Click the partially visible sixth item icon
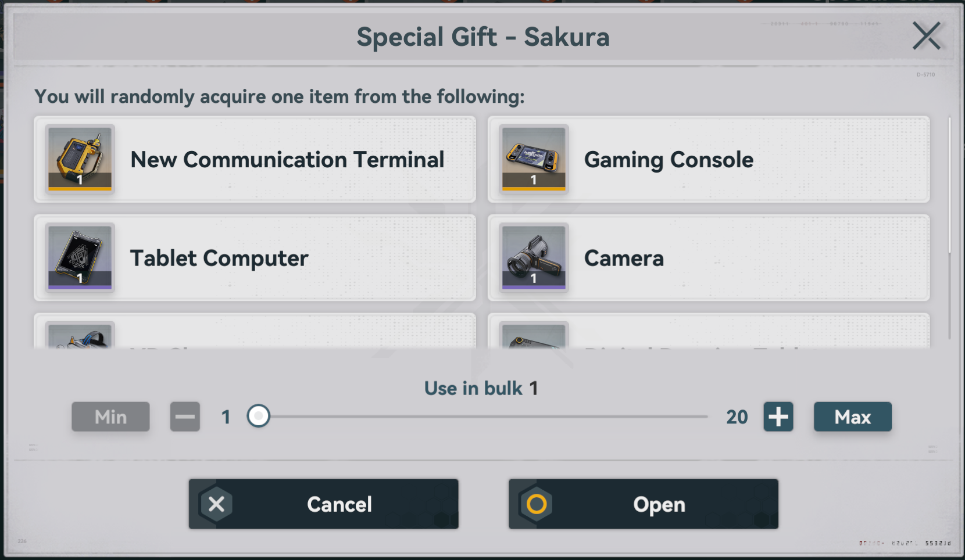The width and height of the screenshot is (965, 560). (x=534, y=335)
